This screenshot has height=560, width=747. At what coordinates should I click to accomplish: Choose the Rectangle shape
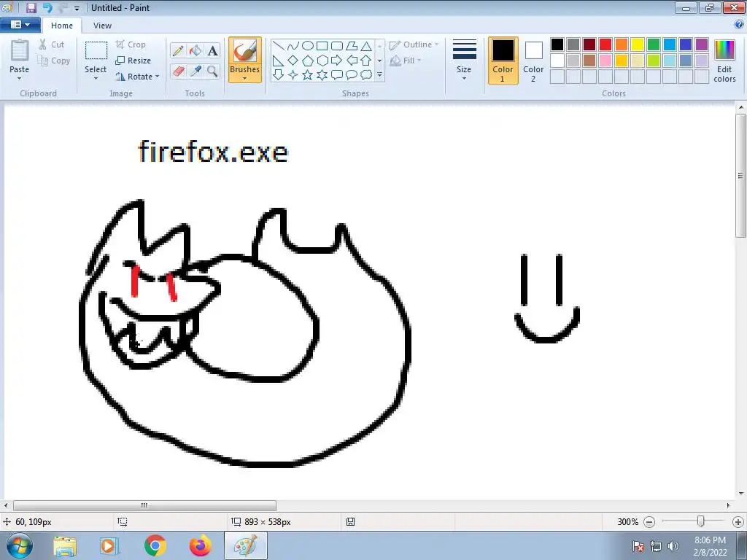coord(322,46)
